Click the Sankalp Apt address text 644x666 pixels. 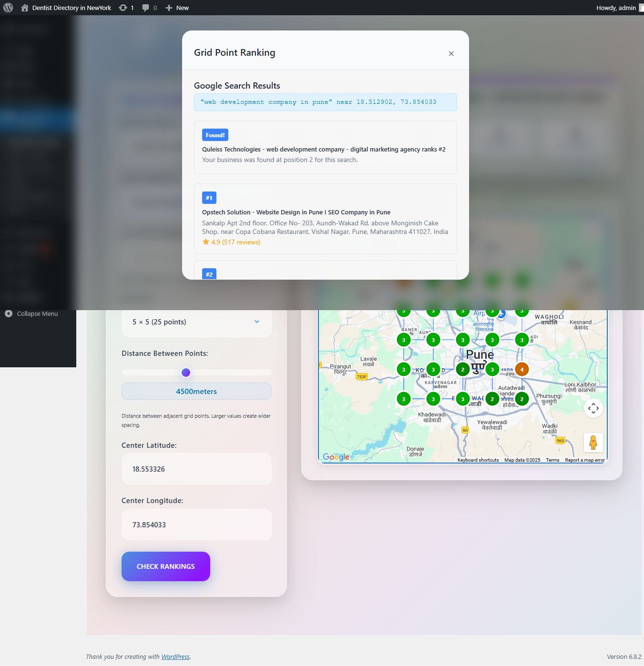click(x=325, y=227)
